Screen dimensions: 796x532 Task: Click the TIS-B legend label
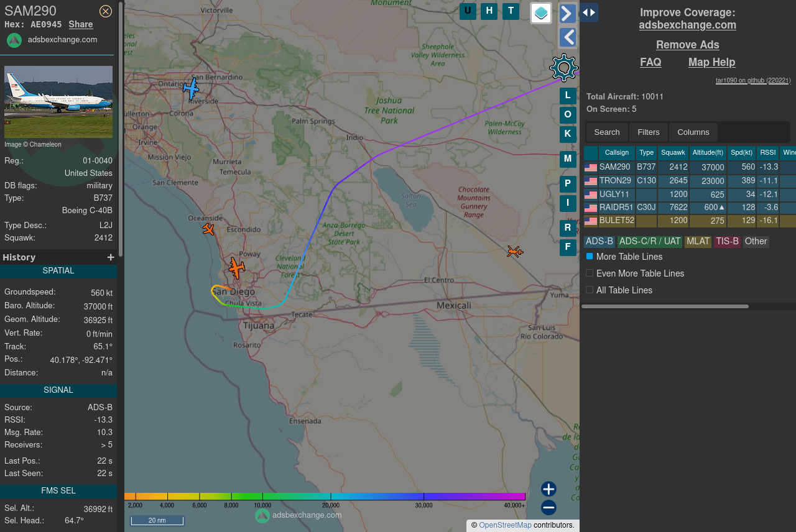pos(727,241)
